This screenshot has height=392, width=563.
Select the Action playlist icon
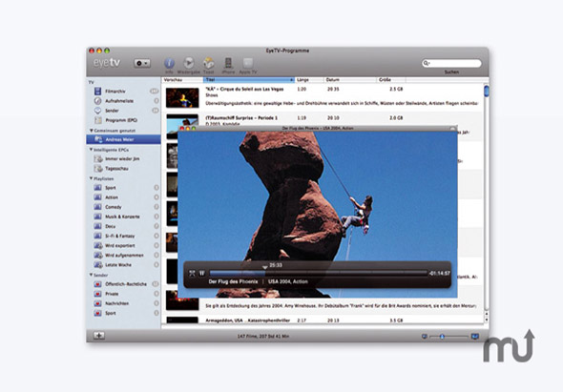tap(97, 197)
